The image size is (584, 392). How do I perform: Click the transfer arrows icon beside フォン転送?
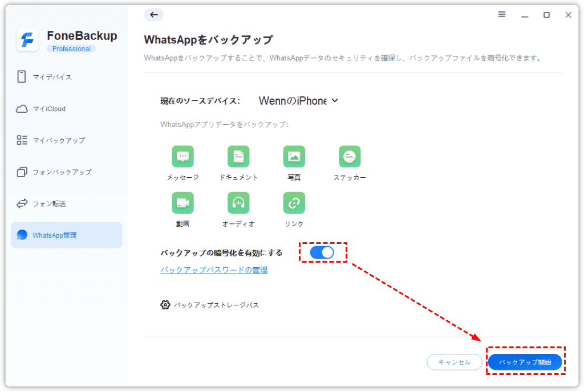[22, 203]
